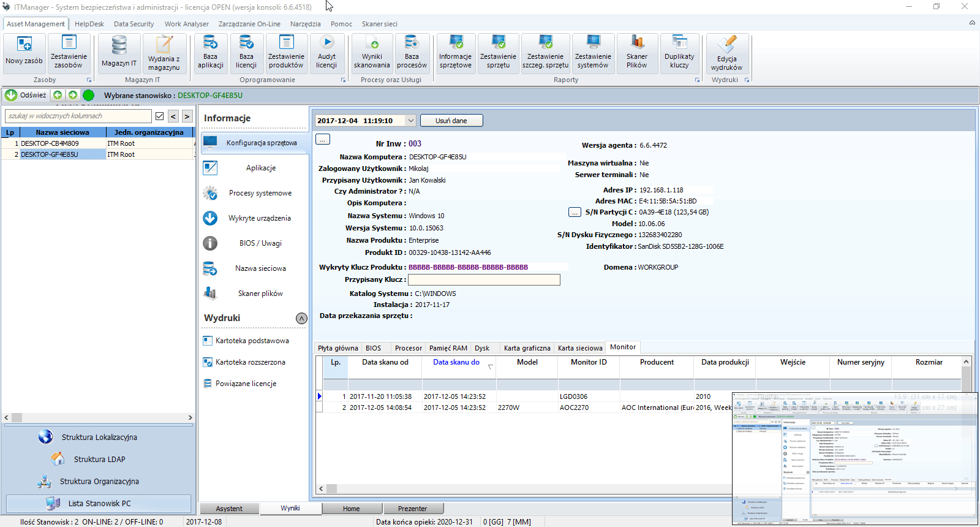Open Informacje sprzętowe report

(456, 53)
